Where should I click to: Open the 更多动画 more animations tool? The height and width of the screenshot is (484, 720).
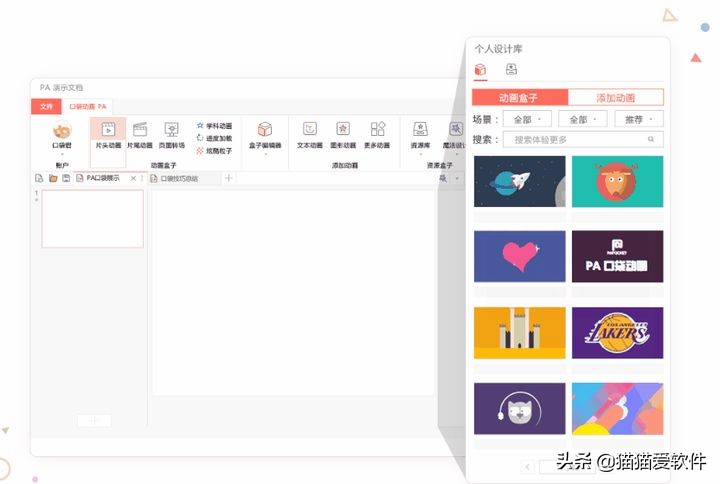377,135
